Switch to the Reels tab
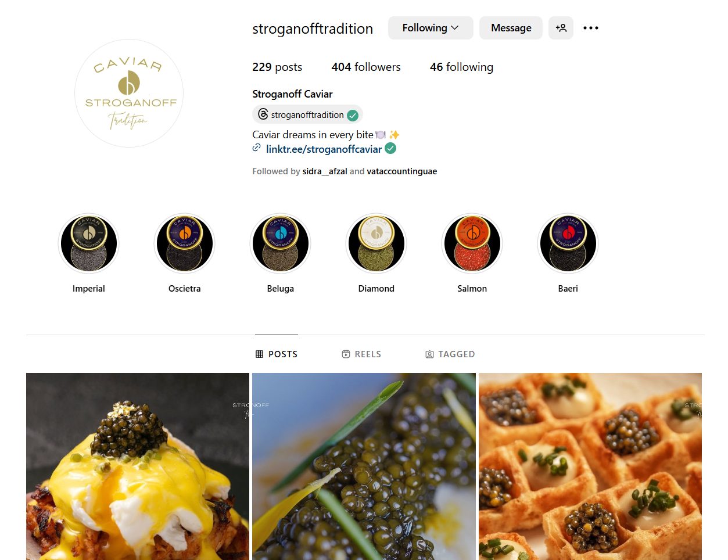 click(361, 354)
